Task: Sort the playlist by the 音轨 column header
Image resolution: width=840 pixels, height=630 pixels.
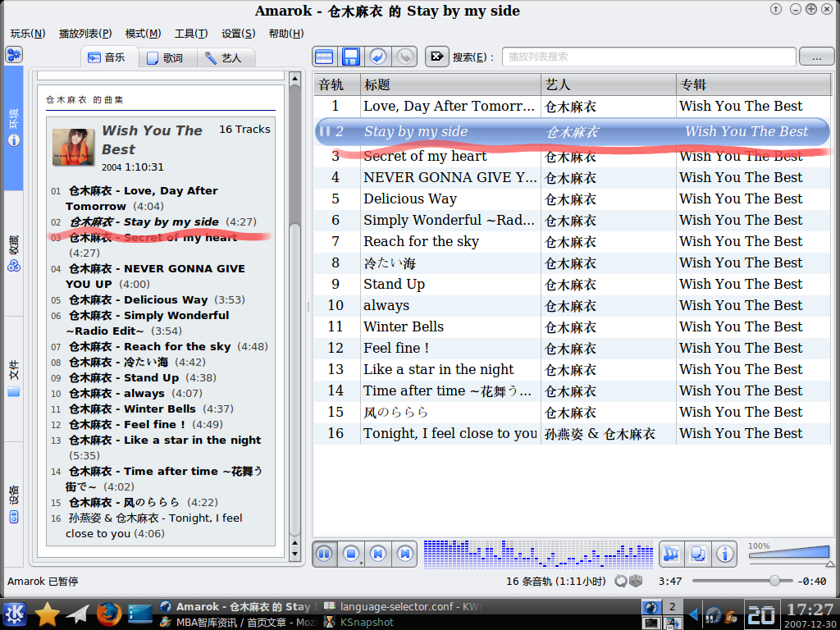Action: point(337,84)
